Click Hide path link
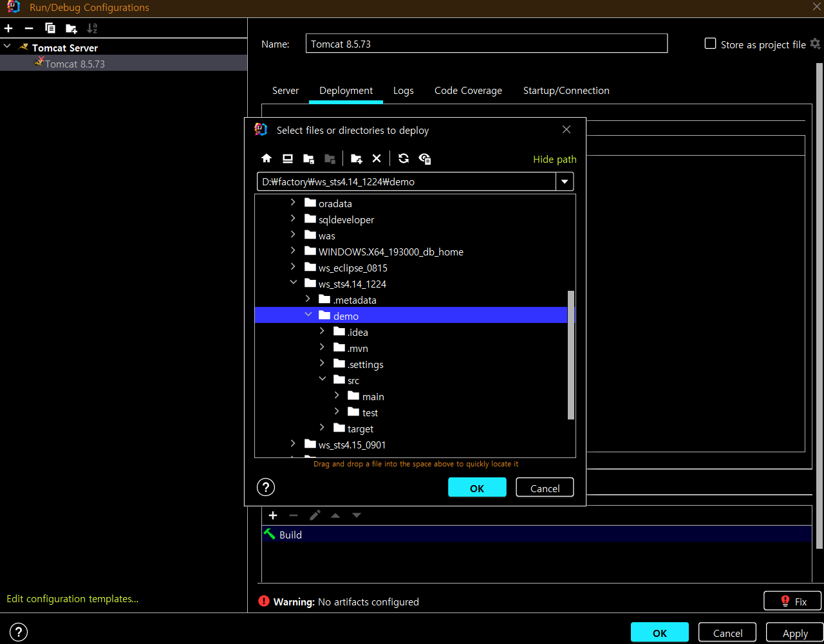Image resolution: width=824 pixels, height=644 pixels. (x=555, y=160)
